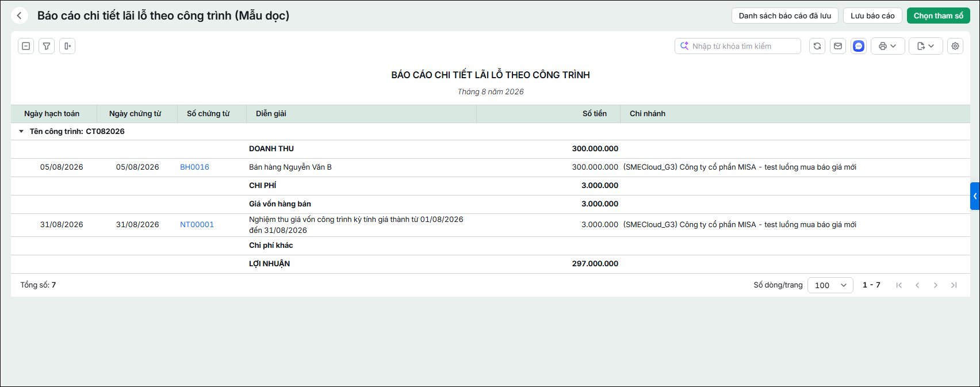Open the blue chat assistant icon
This screenshot has width=980, height=387.
pyautogui.click(x=859, y=46)
